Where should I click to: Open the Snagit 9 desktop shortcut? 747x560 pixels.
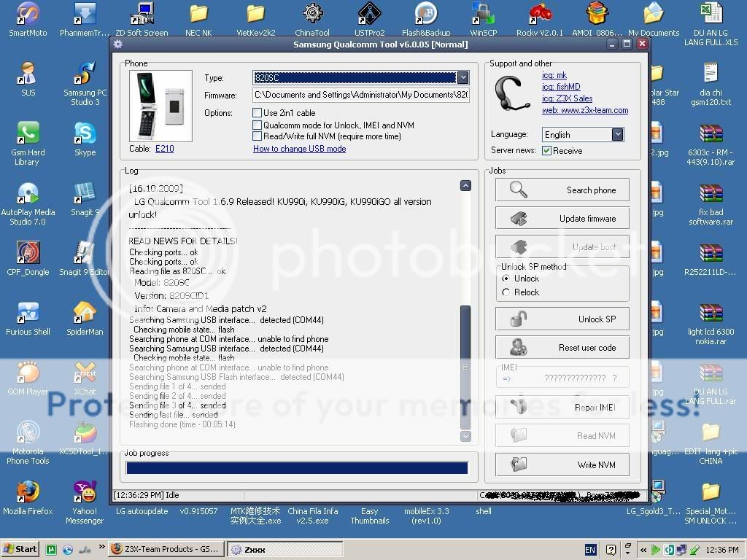[x=85, y=198]
